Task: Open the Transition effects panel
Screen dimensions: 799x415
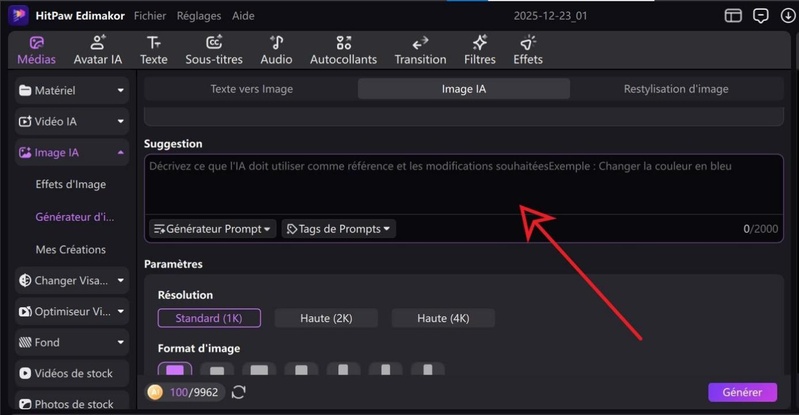Action: (420, 50)
